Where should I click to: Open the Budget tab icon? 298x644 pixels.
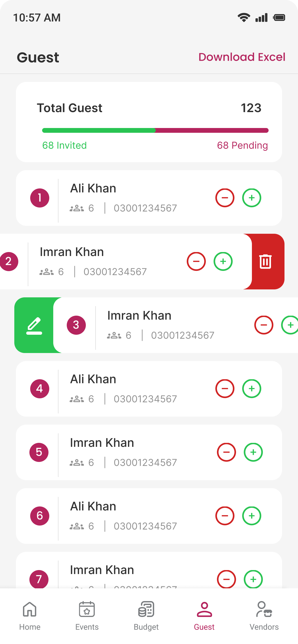(x=146, y=609)
